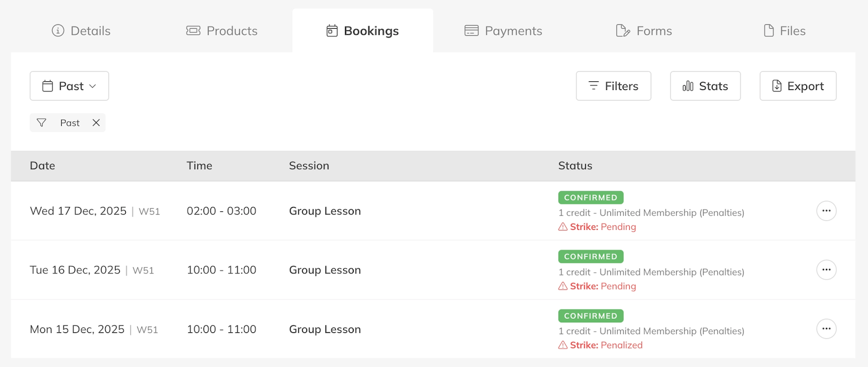Image resolution: width=868 pixels, height=367 pixels.
Task: Open the Filters panel
Action: [x=614, y=86]
